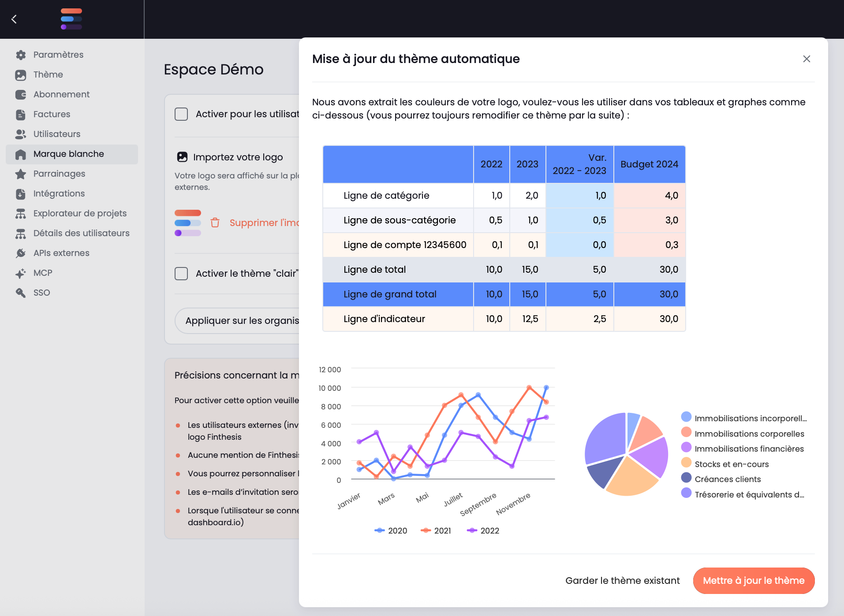Open the Marque blanche menu item
This screenshot has width=844, height=616.
tap(72, 154)
